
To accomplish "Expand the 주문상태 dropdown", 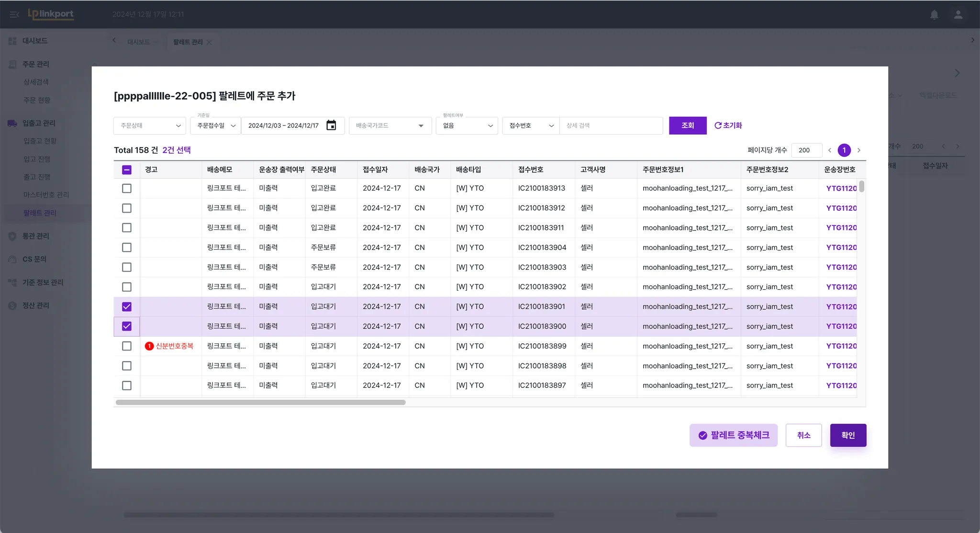I will [x=150, y=125].
